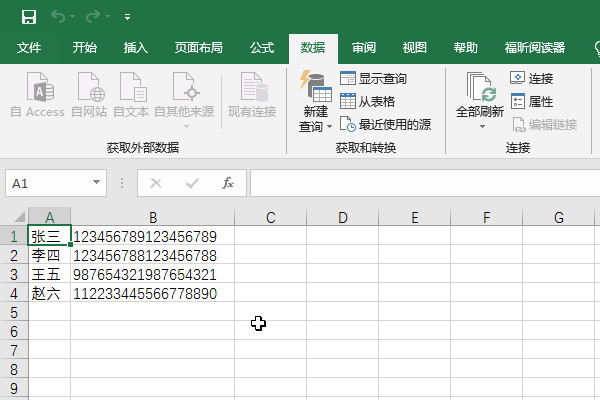Expand the 全部刷新 dropdown arrow

[x=482, y=126]
